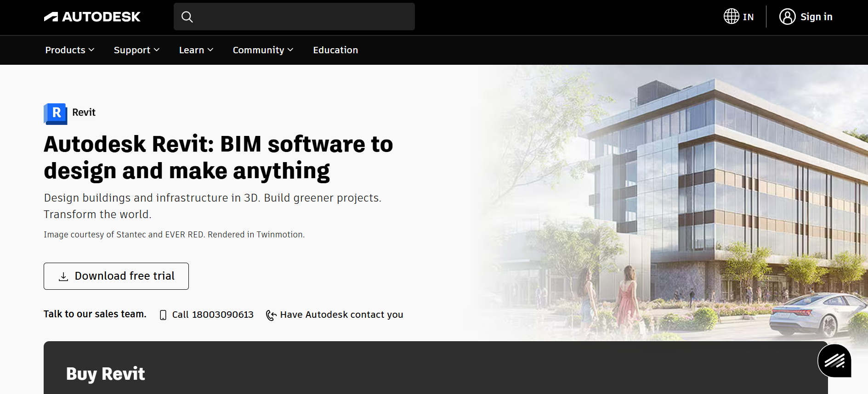Image resolution: width=868 pixels, height=394 pixels.
Task: Click the Revit R product icon
Action: pyautogui.click(x=56, y=113)
